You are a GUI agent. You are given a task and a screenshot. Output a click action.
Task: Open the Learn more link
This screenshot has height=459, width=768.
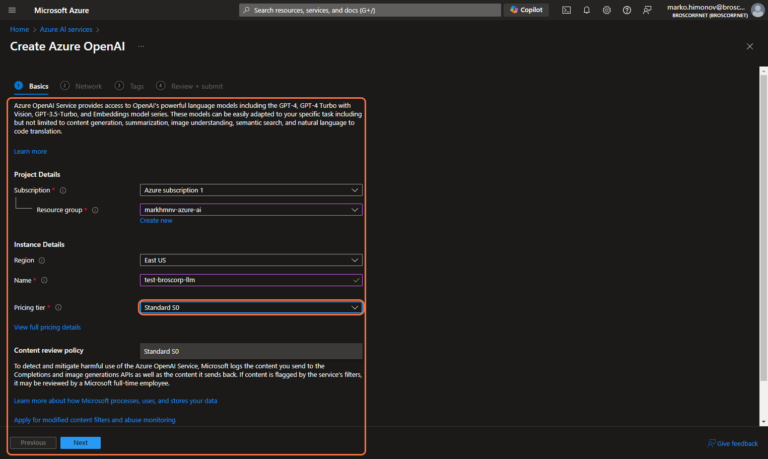coord(30,151)
